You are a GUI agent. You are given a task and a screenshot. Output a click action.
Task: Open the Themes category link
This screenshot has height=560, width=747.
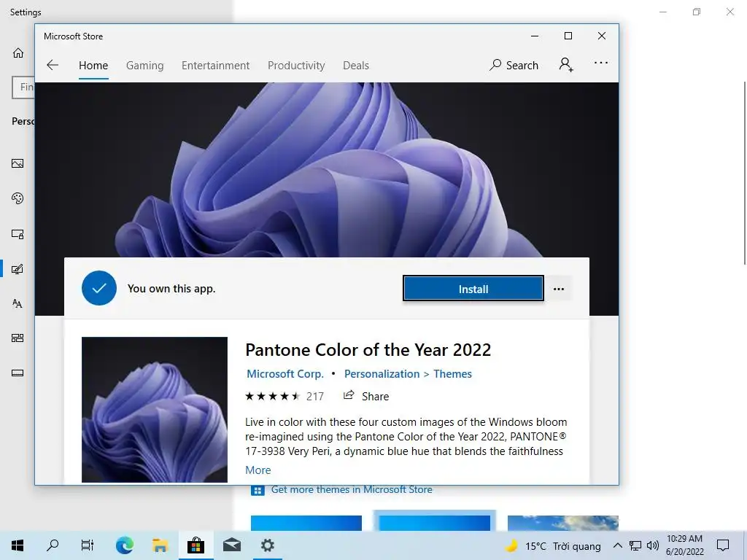pos(452,374)
